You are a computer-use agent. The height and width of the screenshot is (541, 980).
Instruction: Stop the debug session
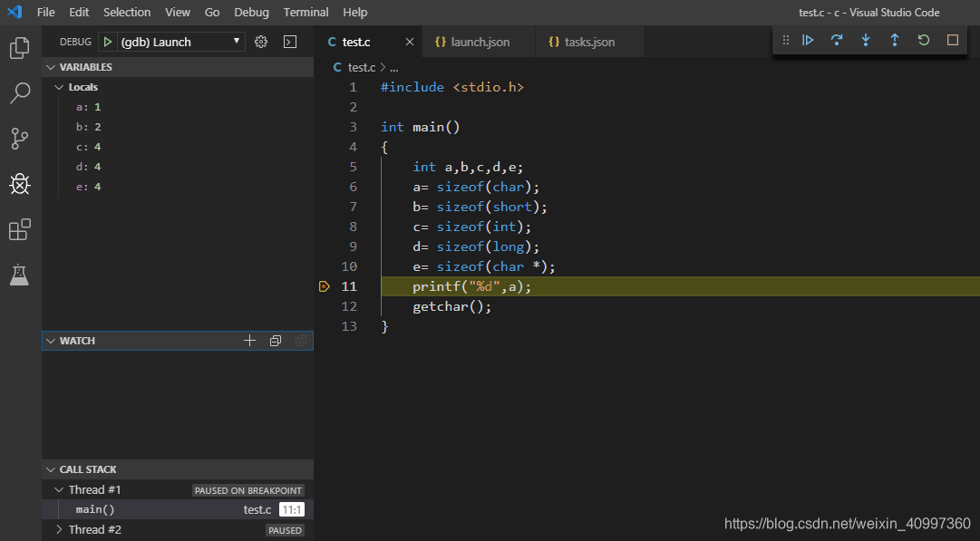[953, 40]
